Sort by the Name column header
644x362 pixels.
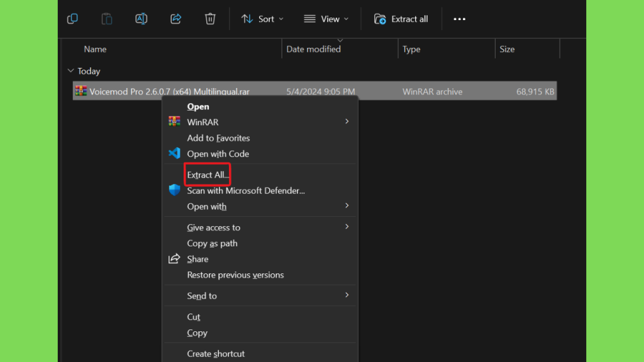tap(95, 49)
